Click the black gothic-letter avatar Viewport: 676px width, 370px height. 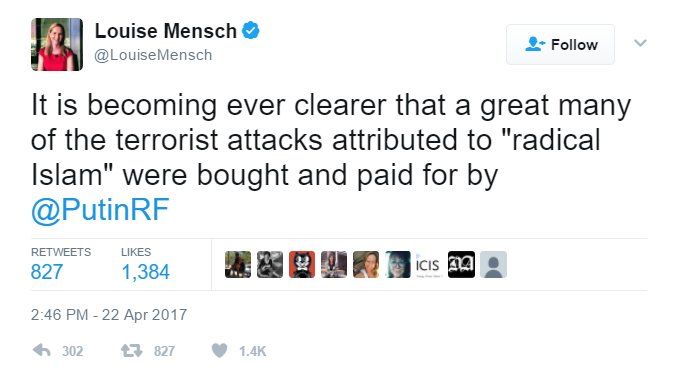point(461,264)
